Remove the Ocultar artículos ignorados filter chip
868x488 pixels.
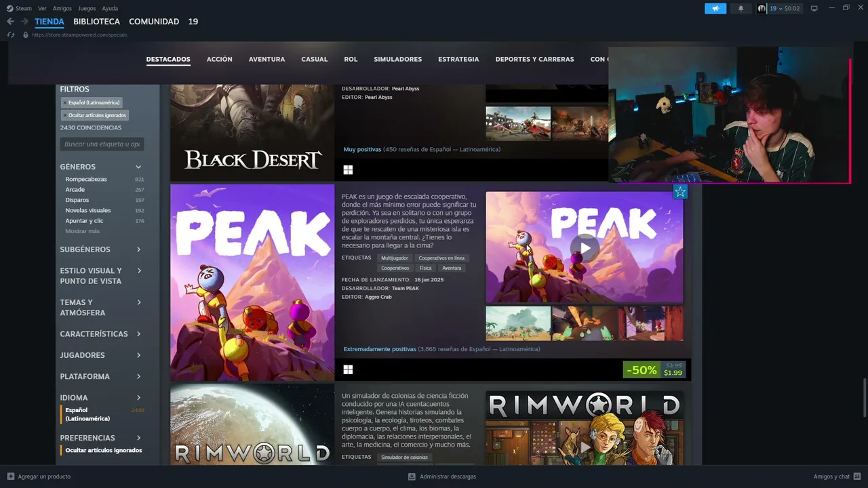(x=65, y=115)
